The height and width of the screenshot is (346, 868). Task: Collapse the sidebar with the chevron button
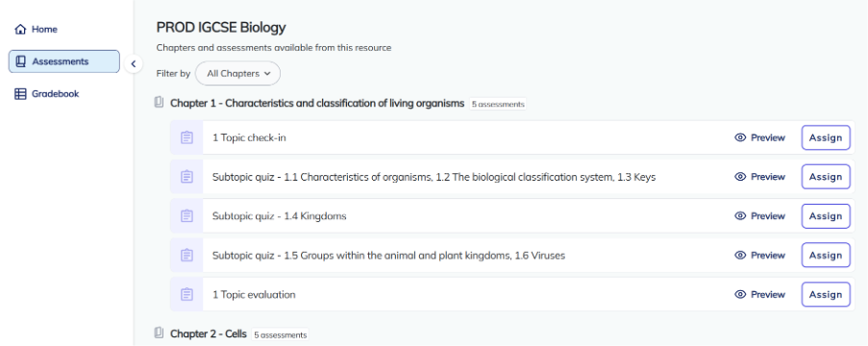[x=133, y=63]
